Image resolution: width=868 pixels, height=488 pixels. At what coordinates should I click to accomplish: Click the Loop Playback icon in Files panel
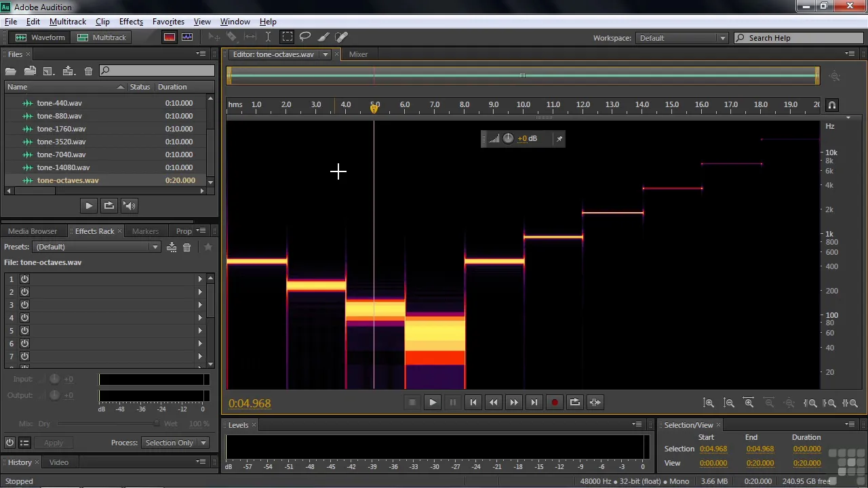[x=109, y=205]
